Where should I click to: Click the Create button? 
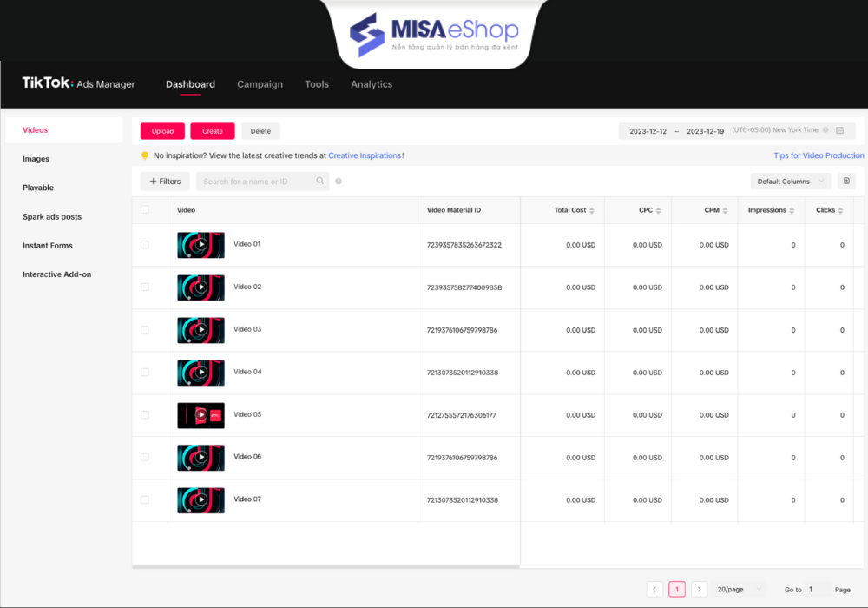point(213,131)
